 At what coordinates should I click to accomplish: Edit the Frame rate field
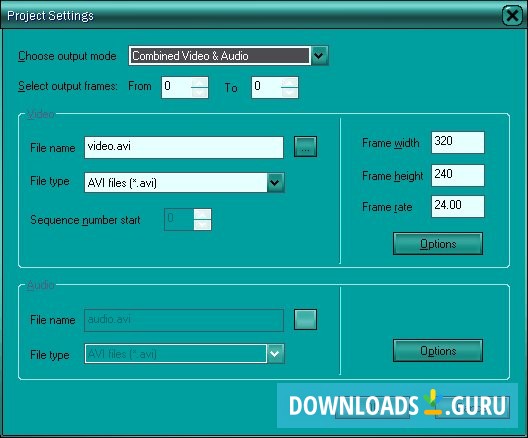click(458, 206)
